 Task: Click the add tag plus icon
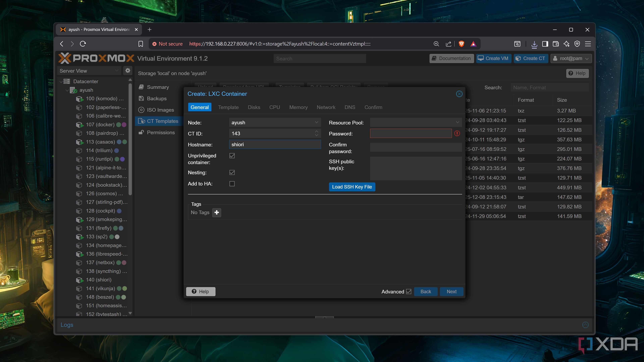point(217,212)
